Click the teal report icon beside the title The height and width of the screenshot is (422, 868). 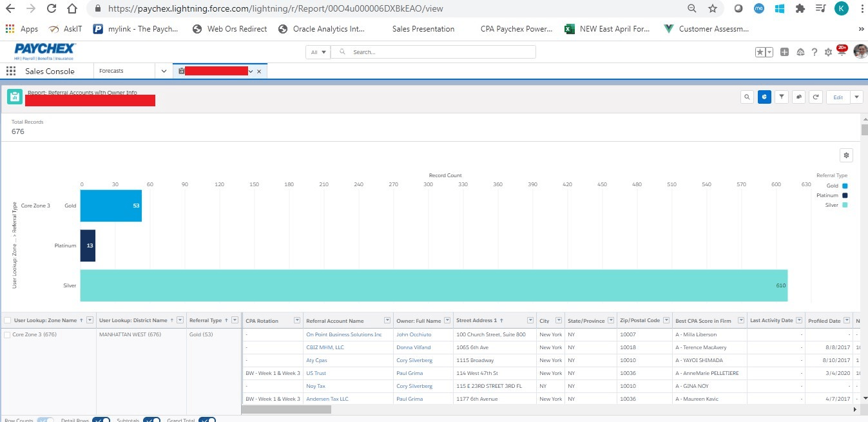click(14, 97)
